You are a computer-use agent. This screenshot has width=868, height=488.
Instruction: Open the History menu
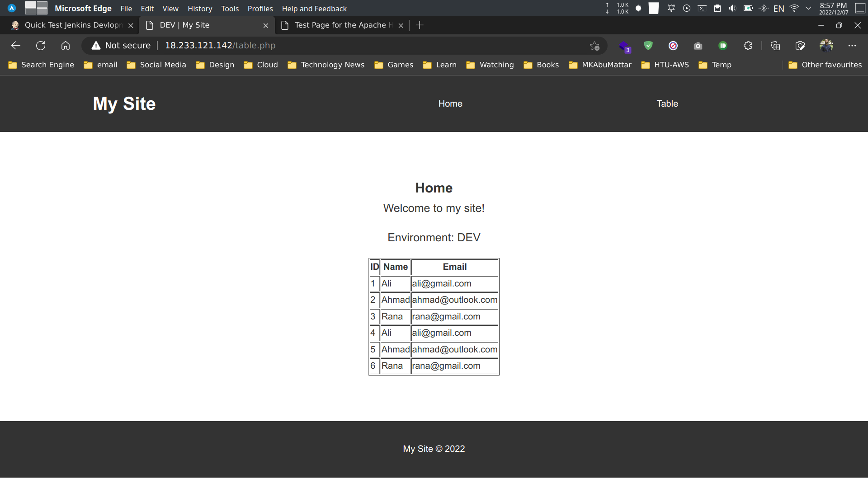pyautogui.click(x=200, y=9)
